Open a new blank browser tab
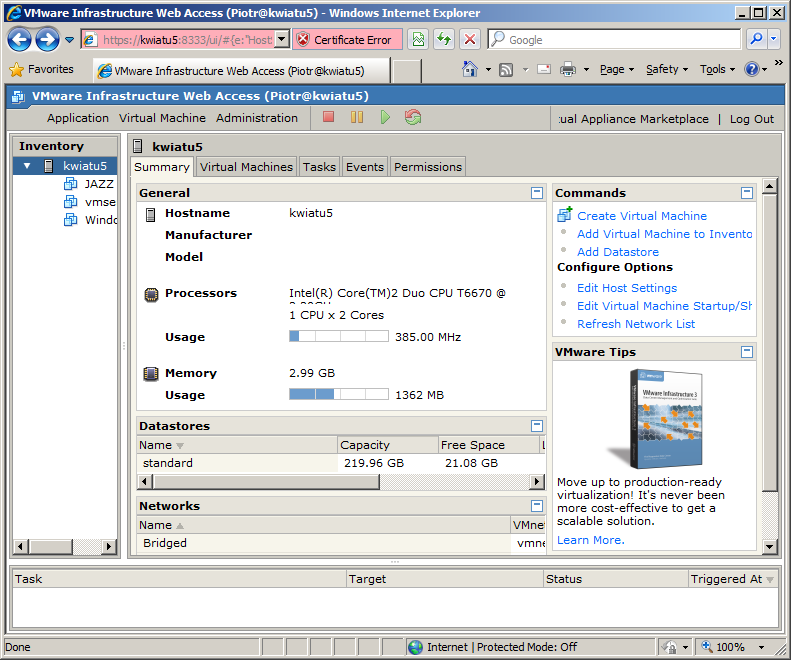Screen dimensions: 791x660 coord(407,71)
